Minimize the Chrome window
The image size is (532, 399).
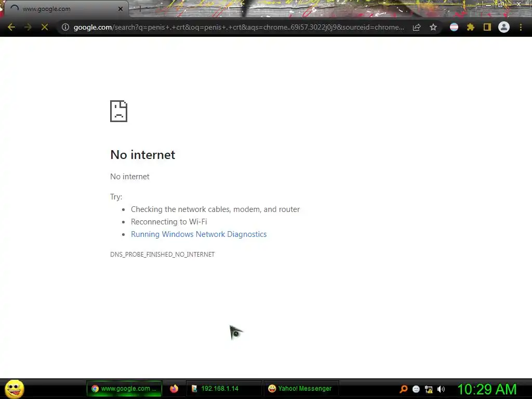[x=488, y=5]
